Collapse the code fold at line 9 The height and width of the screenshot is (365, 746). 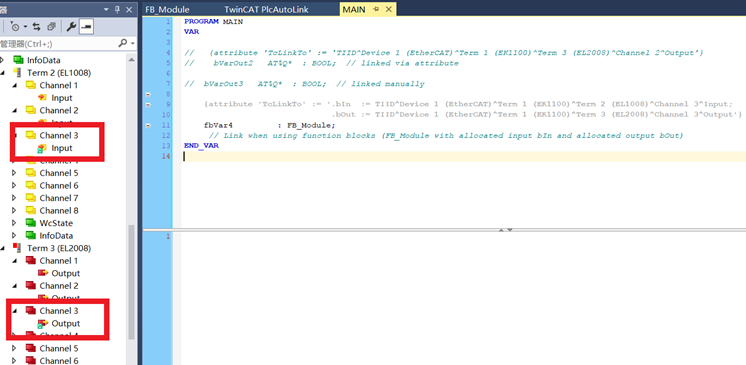pyautogui.click(x=148, y=105)
